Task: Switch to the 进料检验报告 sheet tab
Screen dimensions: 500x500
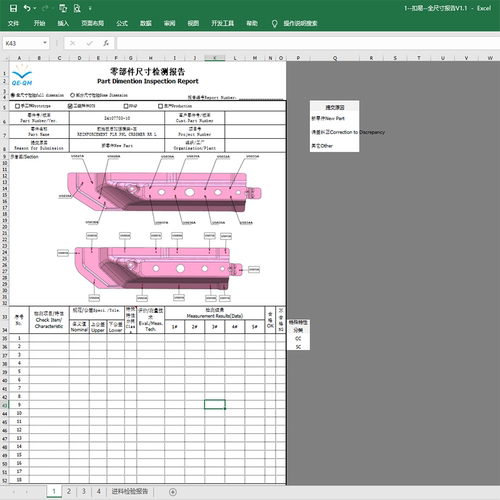Action: point(130,491)
